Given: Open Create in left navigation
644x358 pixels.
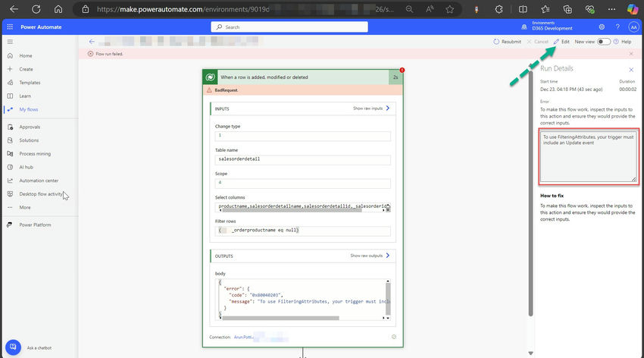Looking at the screenshot, I should pyautogui.click(x=26, y=69).
